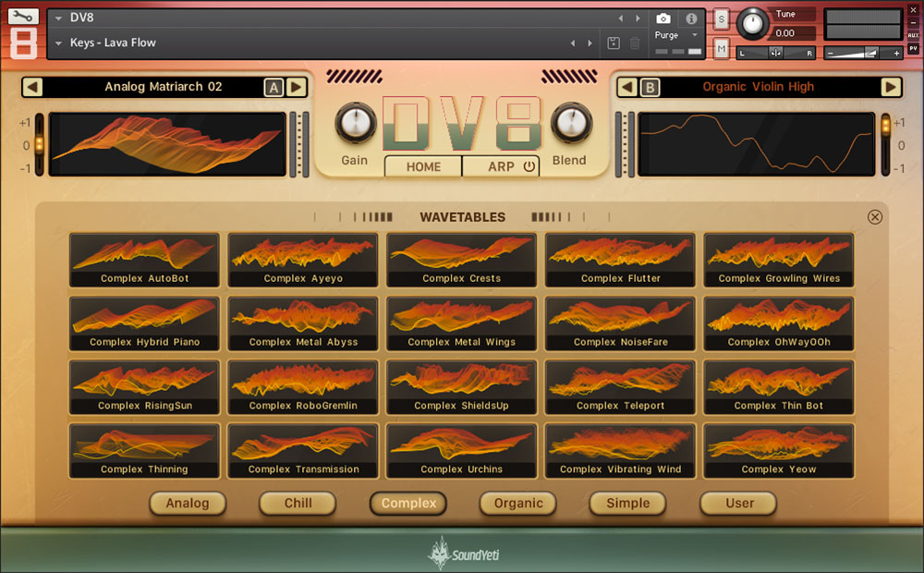
Task: Open the instrument info icon
Action: click(x=691, y=18)
